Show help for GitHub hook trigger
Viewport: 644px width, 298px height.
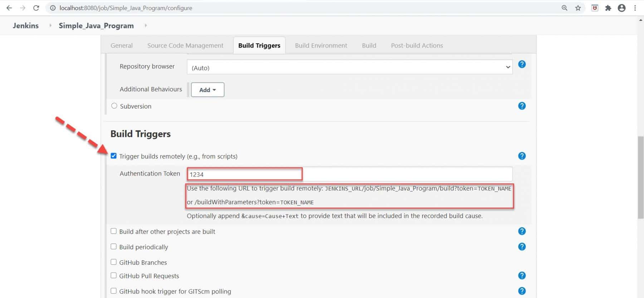(522, 291)
